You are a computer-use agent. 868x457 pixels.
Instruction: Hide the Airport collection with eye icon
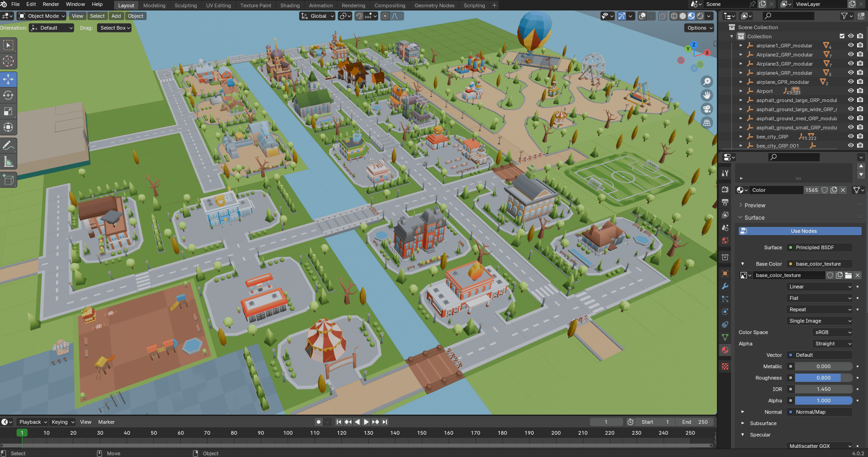(850, 91)
